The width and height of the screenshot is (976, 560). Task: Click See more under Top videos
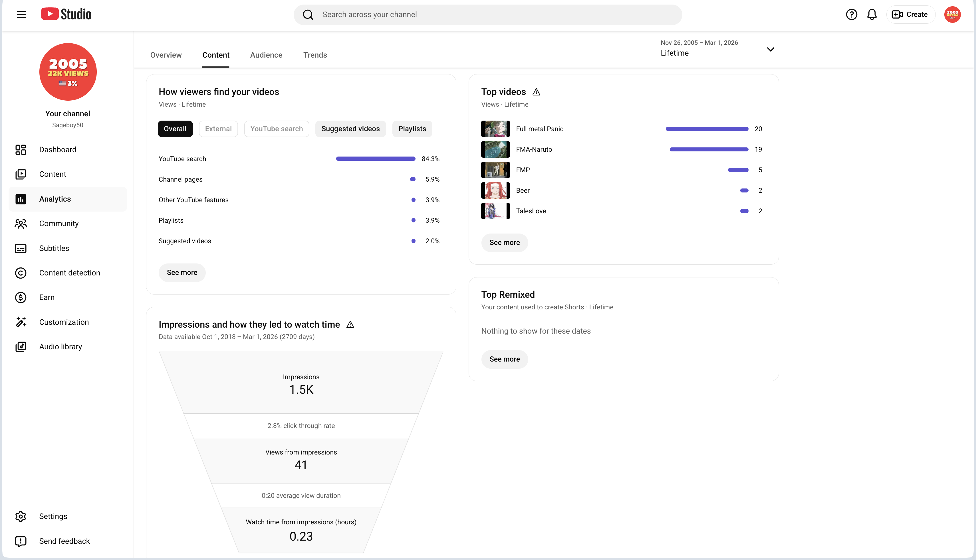click(504, 243)
